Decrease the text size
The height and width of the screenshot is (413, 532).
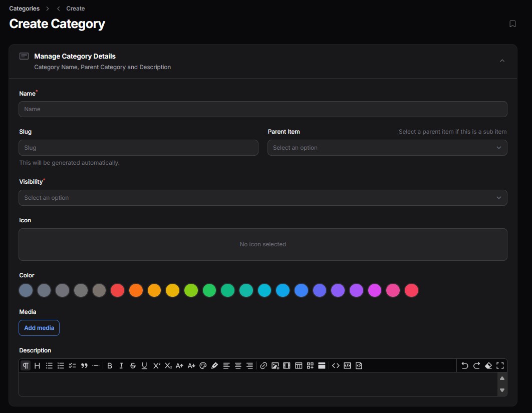(191, 365)
